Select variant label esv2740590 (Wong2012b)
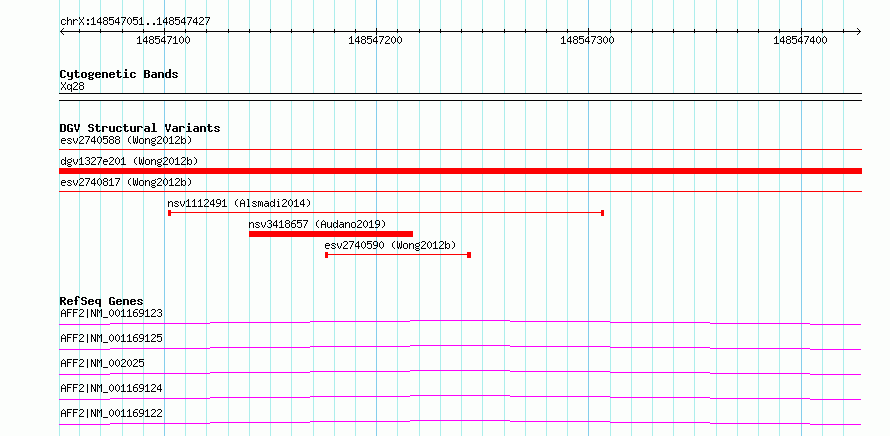The image size is (890, 436). pos(391,245)
